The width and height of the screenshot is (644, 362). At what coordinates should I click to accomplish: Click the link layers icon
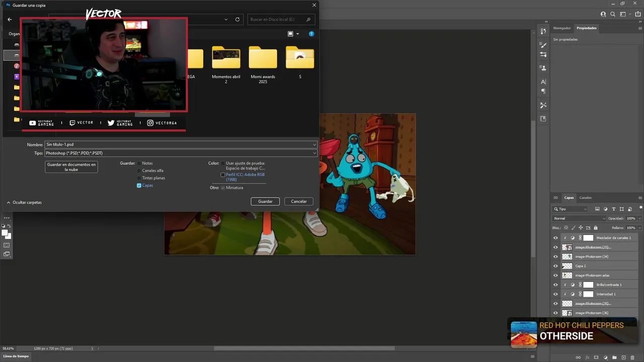pyautogui.click(x=578, y=357)
